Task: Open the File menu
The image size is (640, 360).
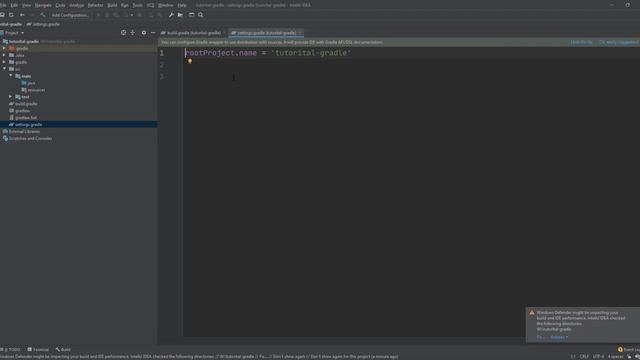Action: click(x=3, y=5)
